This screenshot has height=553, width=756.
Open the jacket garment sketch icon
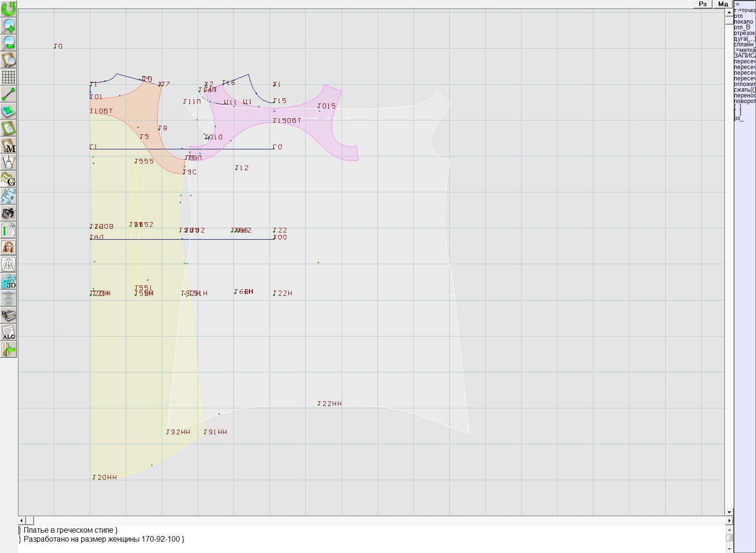point(9,264)
